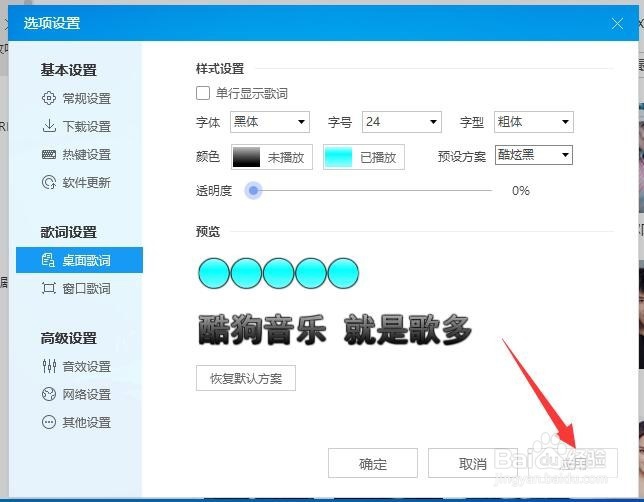Open the 字体 dropdown showing 黑体
The image size is (644, 502).
point(270,122)
